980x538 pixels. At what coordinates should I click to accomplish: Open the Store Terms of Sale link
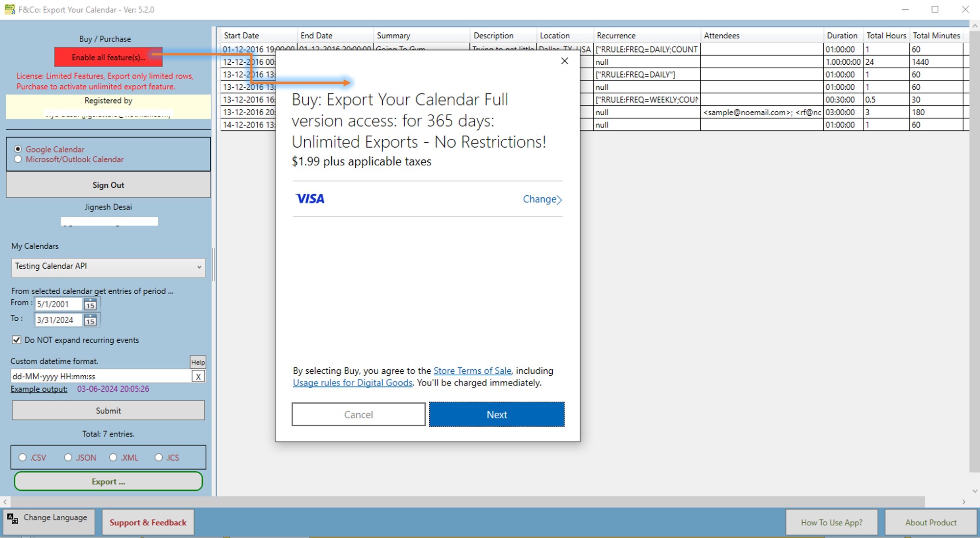(x=472, y=371)
